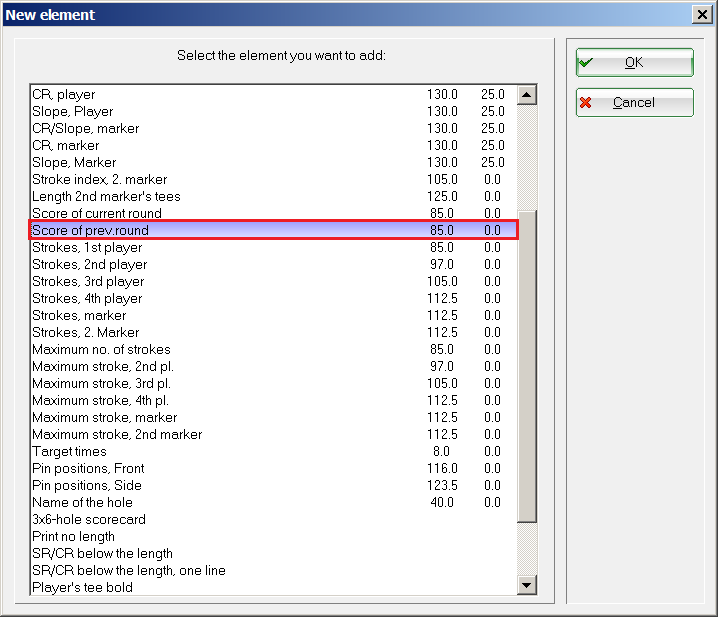Choose 'Pin positions, Front' item

point(88,469)
